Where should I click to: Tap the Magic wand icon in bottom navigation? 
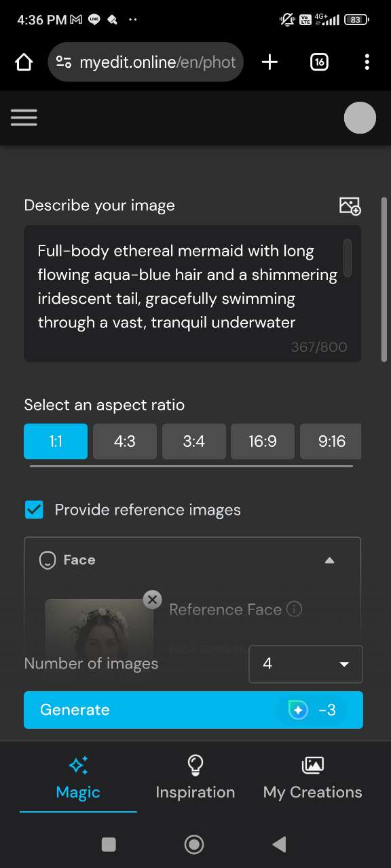pyautogui.click(x=77, y=764)
